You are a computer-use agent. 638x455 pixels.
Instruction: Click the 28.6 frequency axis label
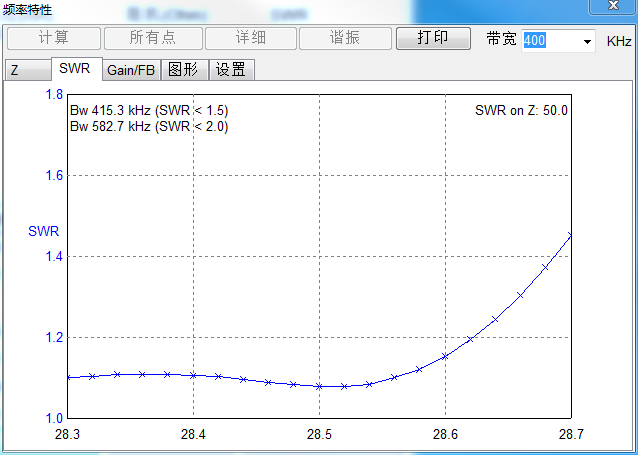446,434
